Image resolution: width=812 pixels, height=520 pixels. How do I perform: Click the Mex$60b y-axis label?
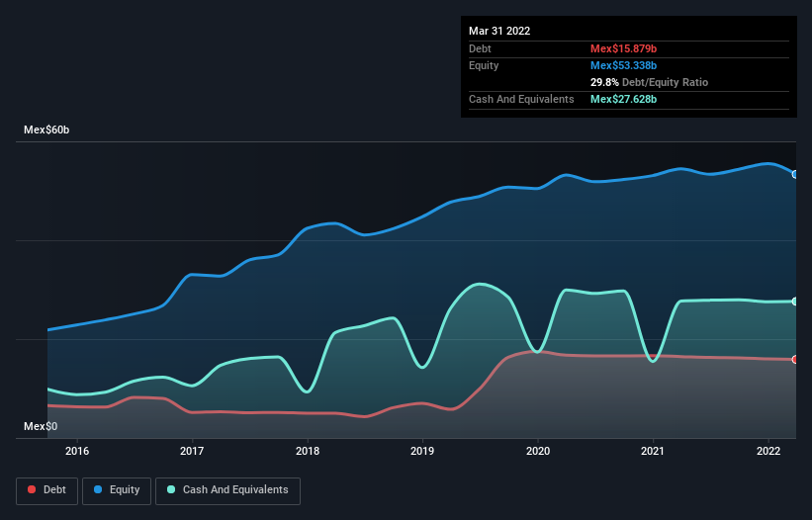tap(46, 130)
